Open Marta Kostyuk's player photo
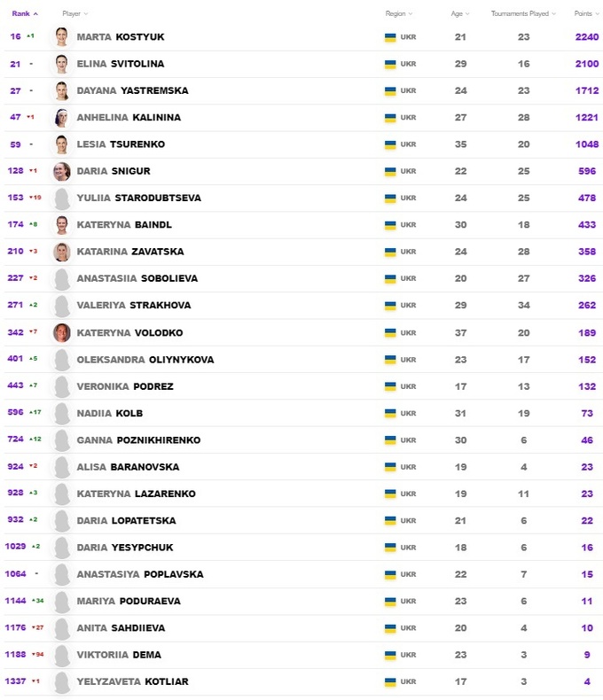Screen dimensions: 603x700 [61, 37]
